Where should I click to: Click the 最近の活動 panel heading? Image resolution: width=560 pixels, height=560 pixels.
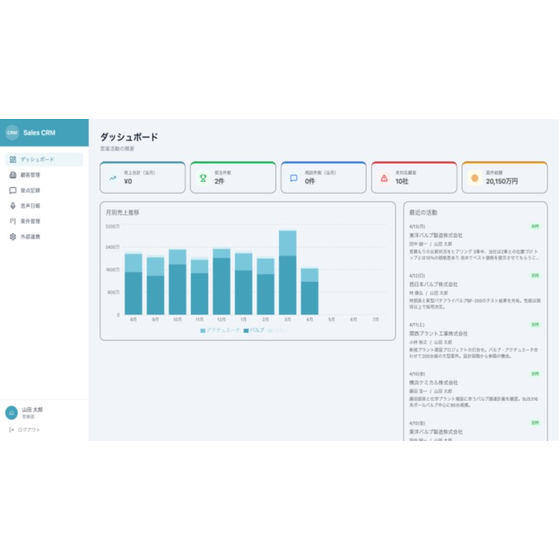pyautogui.click(x=423, y=212)
